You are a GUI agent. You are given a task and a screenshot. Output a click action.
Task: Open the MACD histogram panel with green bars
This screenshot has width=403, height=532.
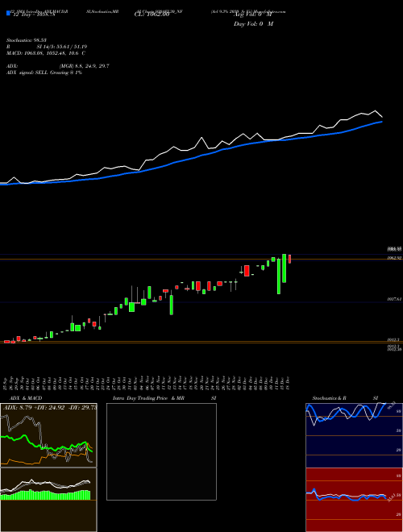[48, 500]
